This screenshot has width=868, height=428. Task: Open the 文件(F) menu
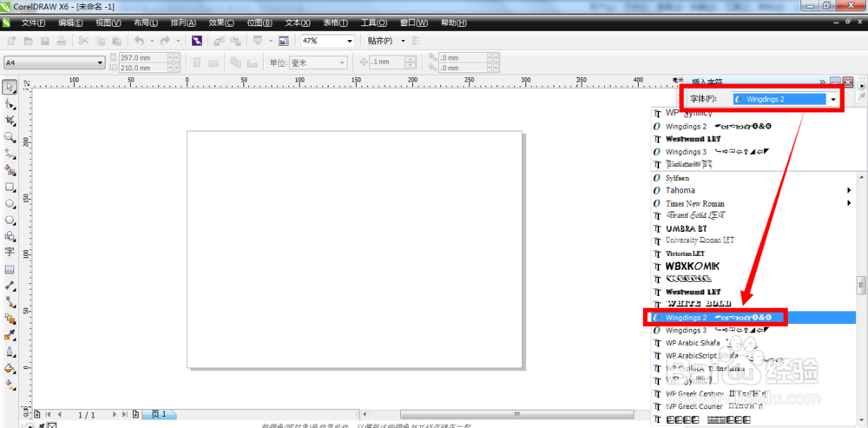(x=33, y=23)
